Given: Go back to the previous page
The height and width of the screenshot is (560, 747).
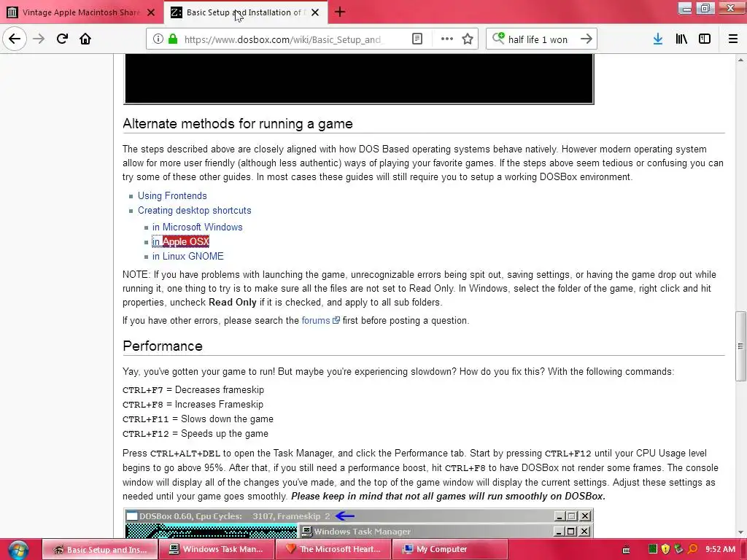Looking at the screenshot, I should [15, 39].
